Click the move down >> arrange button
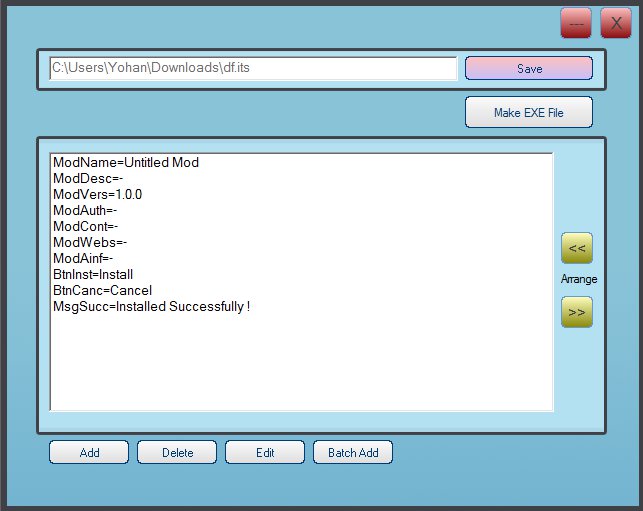The height and width of the screenshot is (511, 643). tap(578, 312)
